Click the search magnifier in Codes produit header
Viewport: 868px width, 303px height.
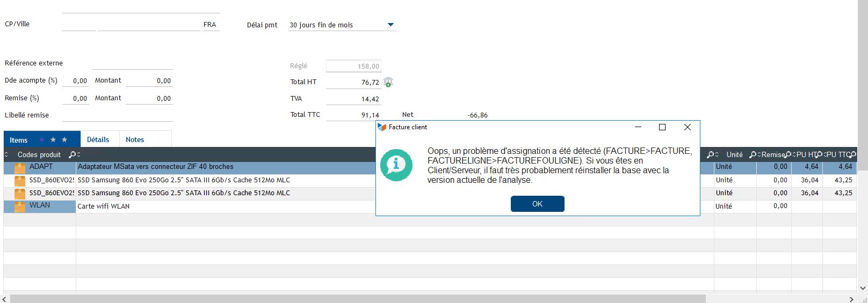click(73, 154)
